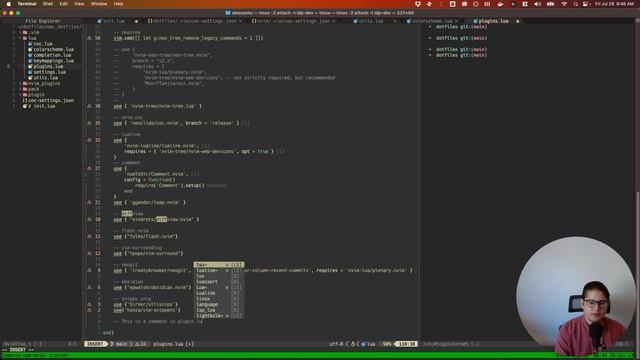Select 'lualine~' completion suggestion
640x360 pixels.
(219, 271)
